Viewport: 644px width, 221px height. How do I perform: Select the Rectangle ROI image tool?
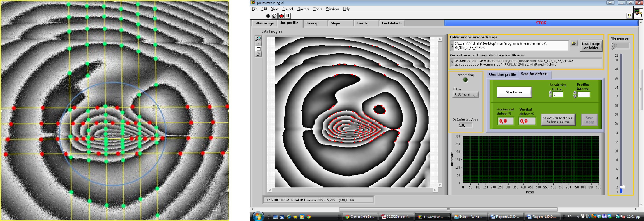[258, 49]
